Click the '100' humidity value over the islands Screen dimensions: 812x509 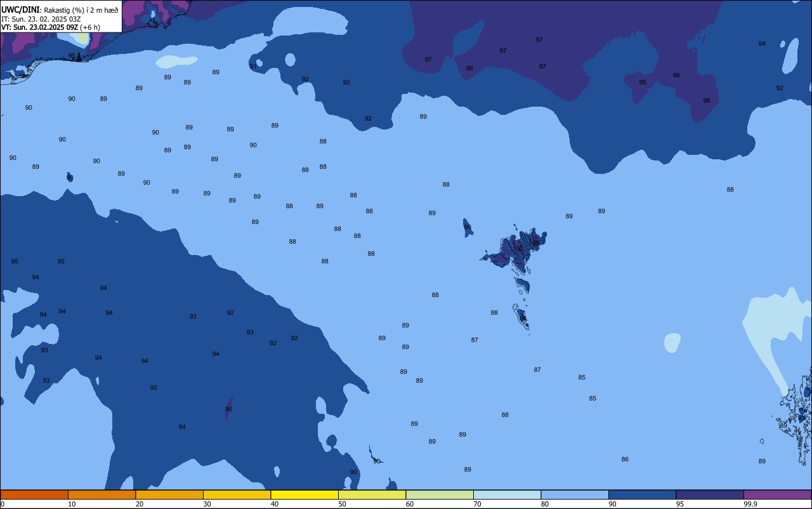tap(518, 249)
